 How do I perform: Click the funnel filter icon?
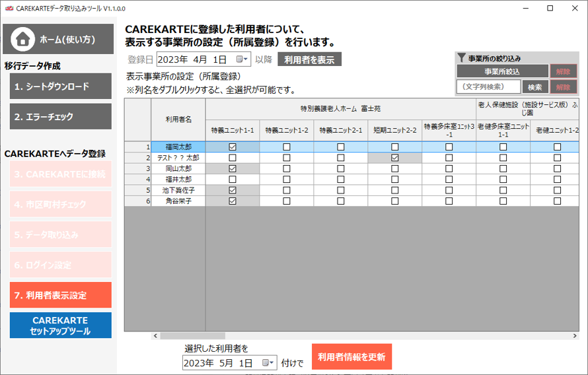tap(462, 57)
